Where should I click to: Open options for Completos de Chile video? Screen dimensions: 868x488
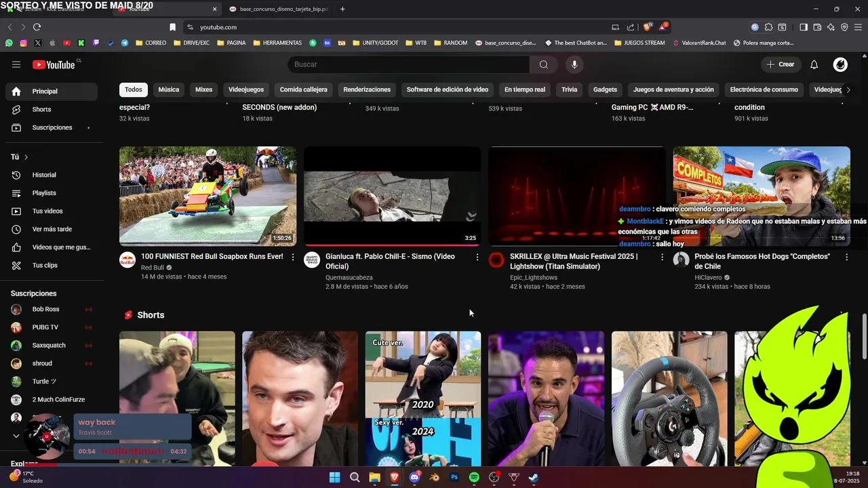pos(846,257)
